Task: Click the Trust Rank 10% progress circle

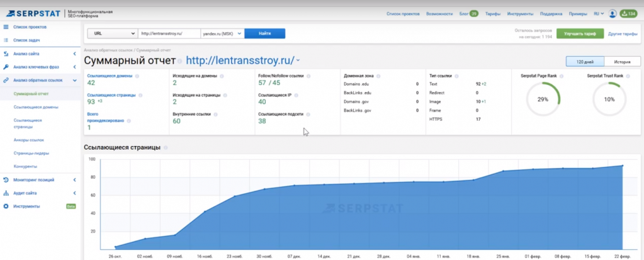Action: (609, 99)
